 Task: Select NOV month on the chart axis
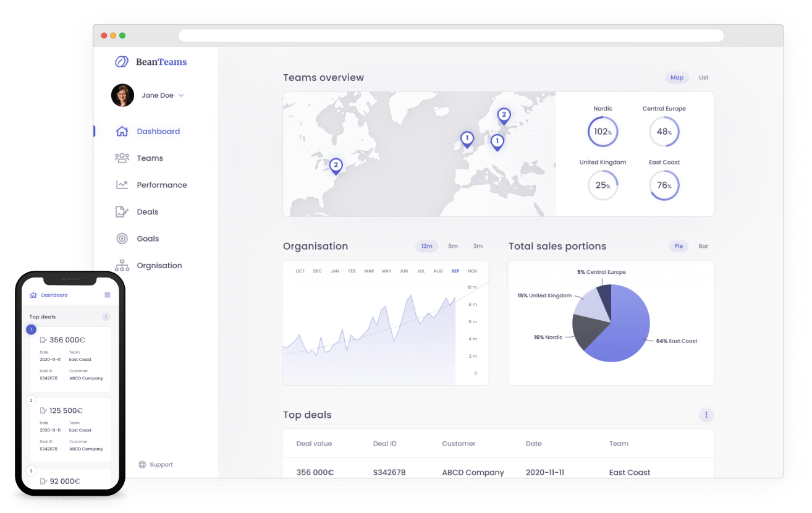pyautogui.click(x=473, y=271)
